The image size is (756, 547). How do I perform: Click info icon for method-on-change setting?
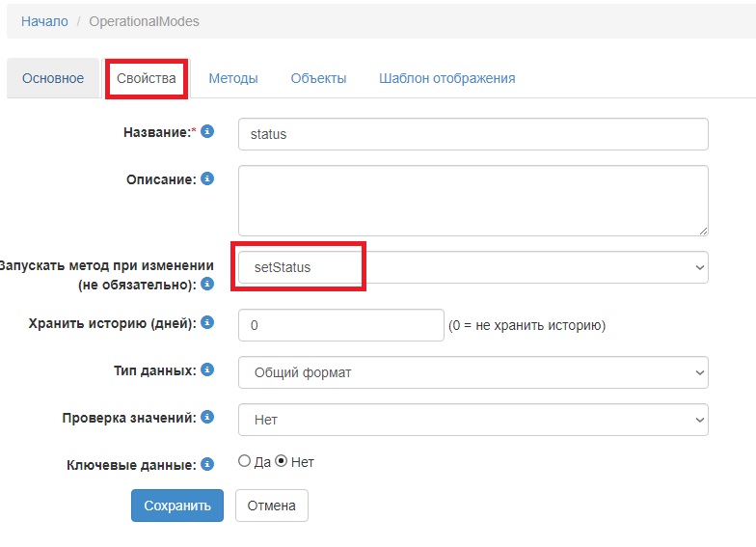(207, 285)
